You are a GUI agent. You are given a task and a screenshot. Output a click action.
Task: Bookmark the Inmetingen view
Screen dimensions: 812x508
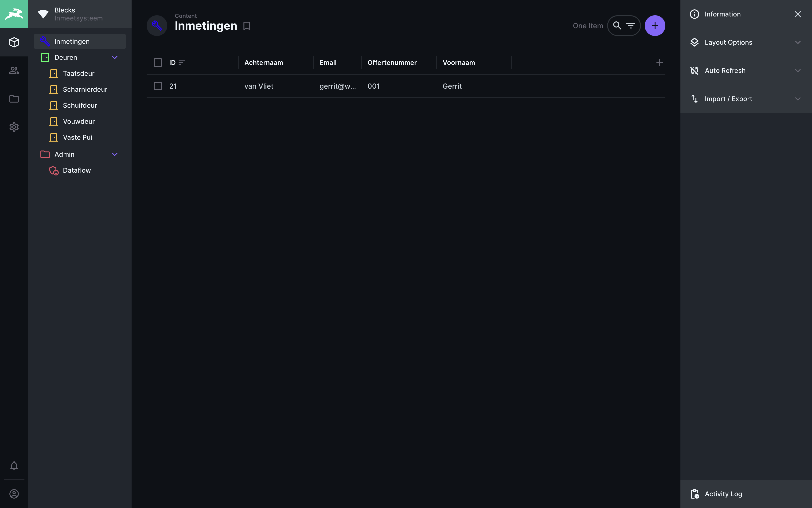click(x=247, y=26)
